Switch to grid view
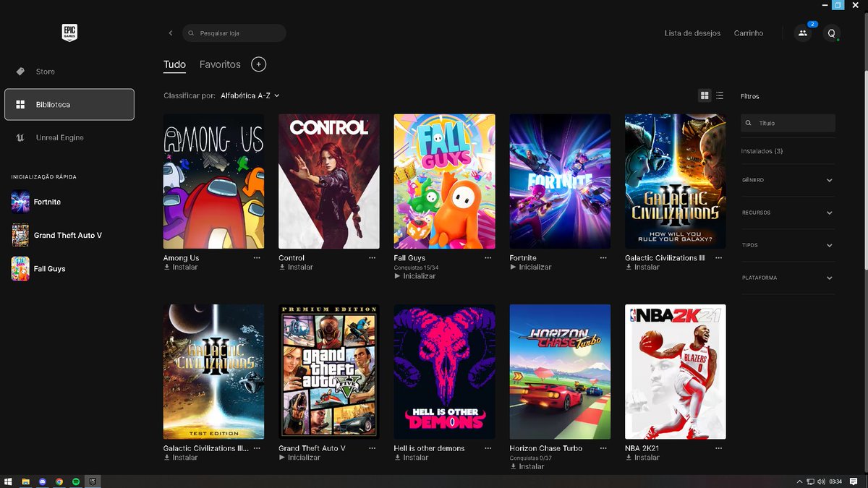 coord(705,95)
